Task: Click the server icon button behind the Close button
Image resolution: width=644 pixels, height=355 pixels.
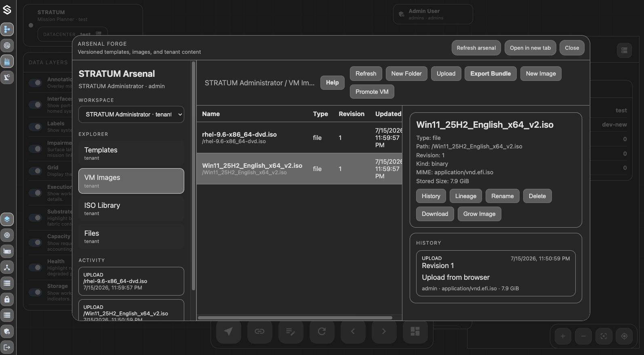Action: point(624,51)
